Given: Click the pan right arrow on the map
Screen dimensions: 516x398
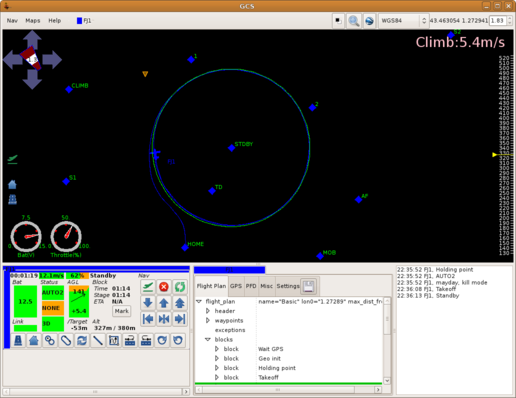Looking at the screenshot, I should pyautogui.click(x=52, y=60).
